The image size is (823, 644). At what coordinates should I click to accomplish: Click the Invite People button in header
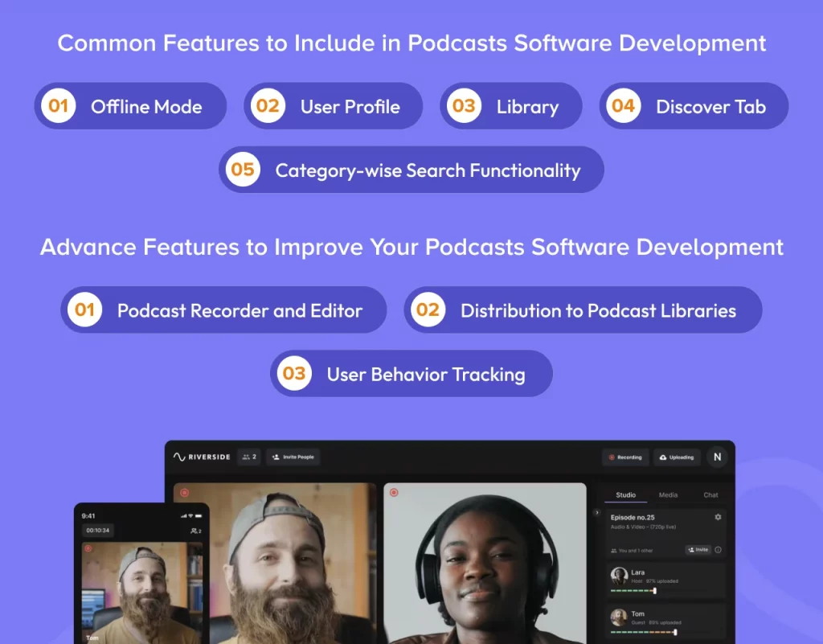(293, 457)
